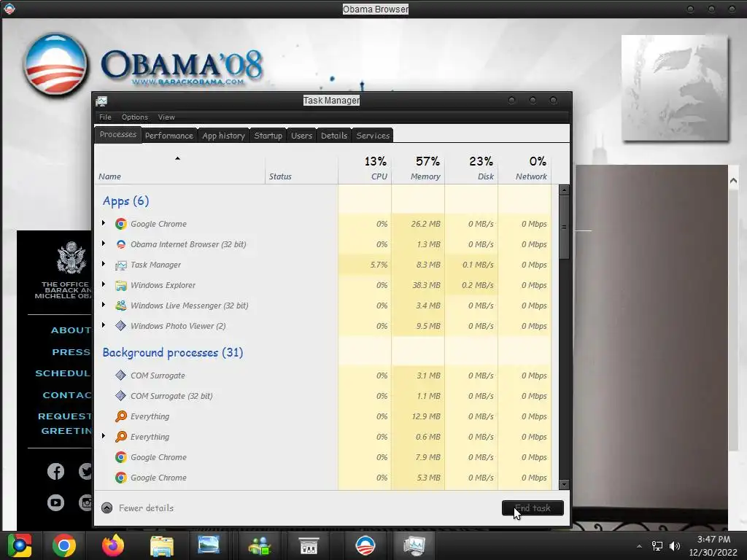Collapse with Fewer details button
Viewport: 747px width, 560px height.
pyautogui.click(x=138, y=508)
